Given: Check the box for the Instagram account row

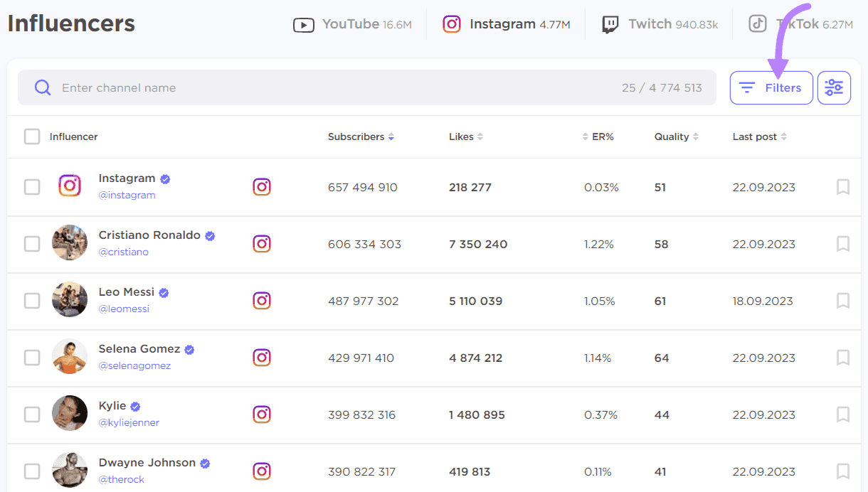Looking at the screenshot, I should coord(32,187).
